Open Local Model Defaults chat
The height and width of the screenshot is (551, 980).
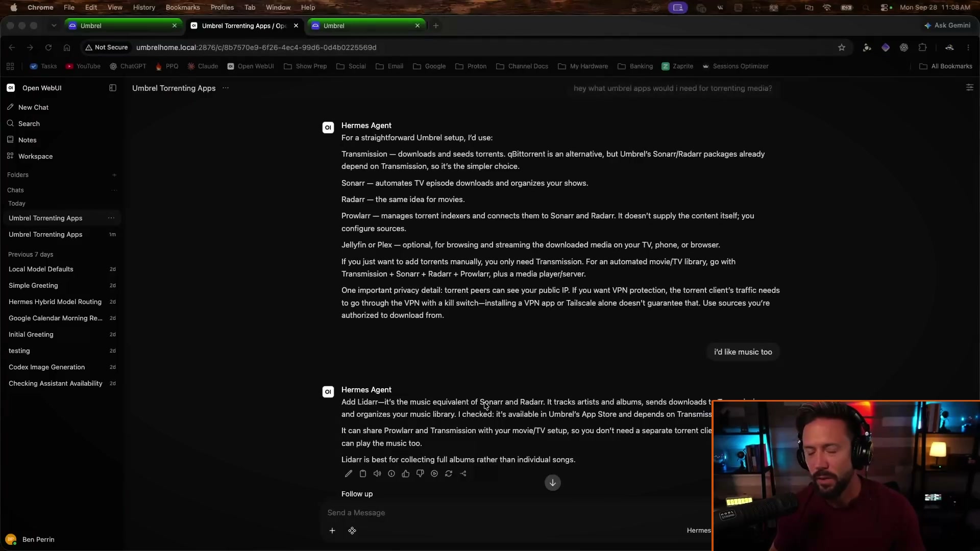(x=61, y=269)
